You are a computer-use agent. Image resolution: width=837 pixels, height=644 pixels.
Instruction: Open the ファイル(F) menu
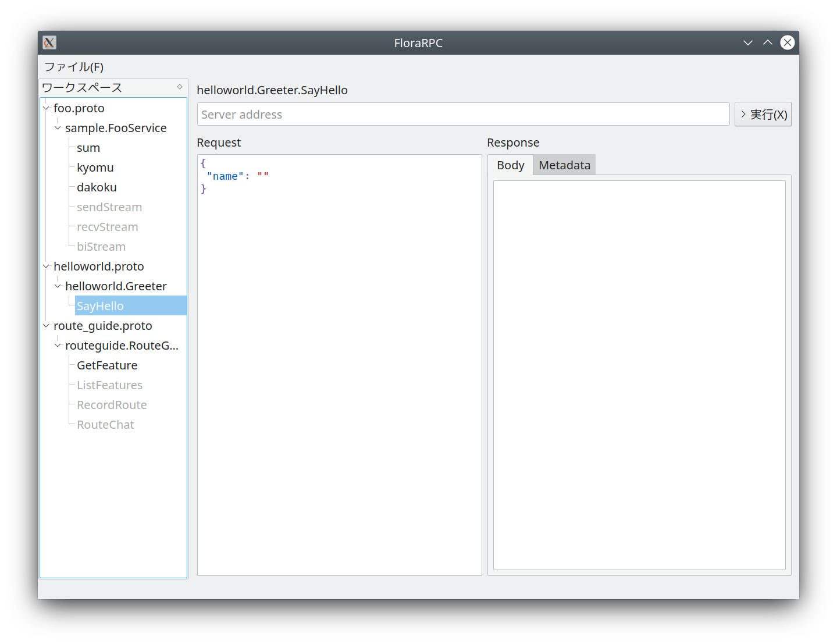(x=74, y=67)
